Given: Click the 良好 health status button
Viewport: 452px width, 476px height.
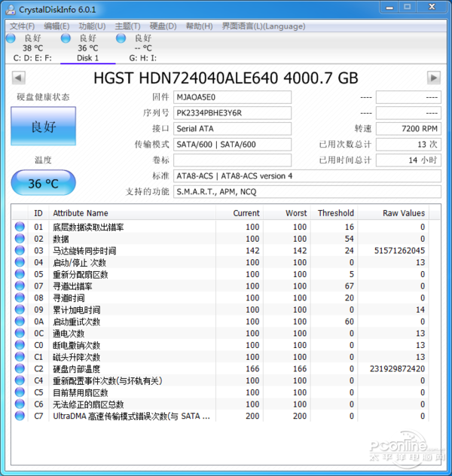Looking at the screenshot, I should pos(44,126).
